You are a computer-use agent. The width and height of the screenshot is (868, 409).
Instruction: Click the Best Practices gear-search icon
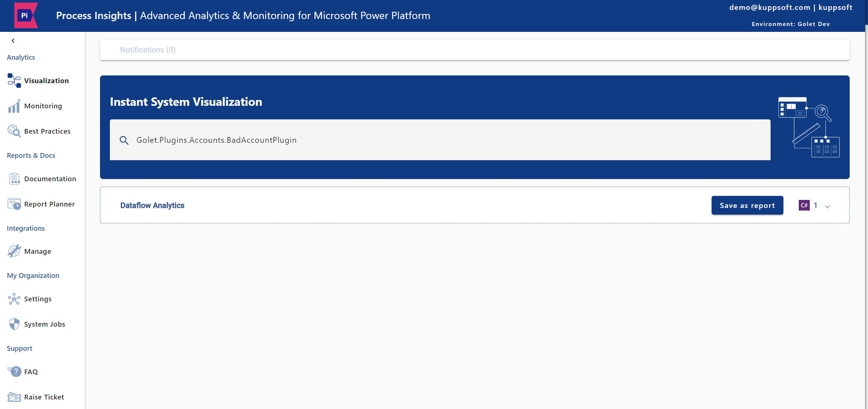(14, 131)
